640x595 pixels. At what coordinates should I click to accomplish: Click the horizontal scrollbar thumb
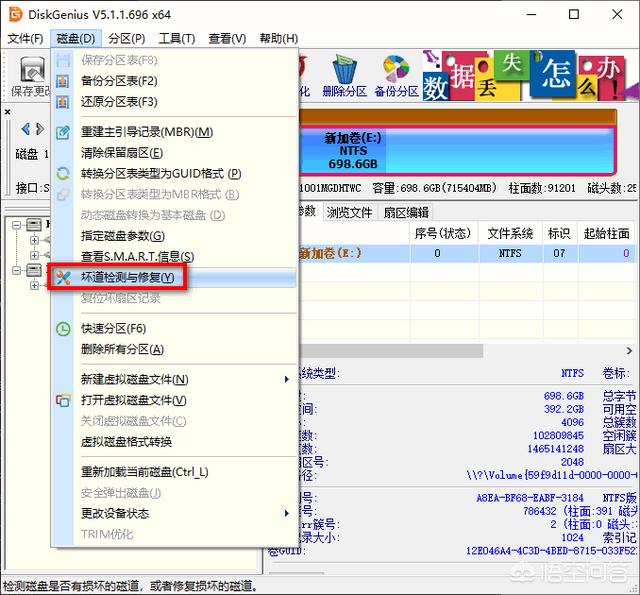(x=391, y=351)
